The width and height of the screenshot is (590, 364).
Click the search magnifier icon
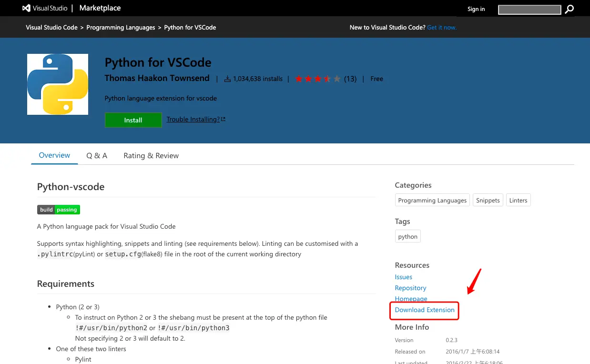569,9
